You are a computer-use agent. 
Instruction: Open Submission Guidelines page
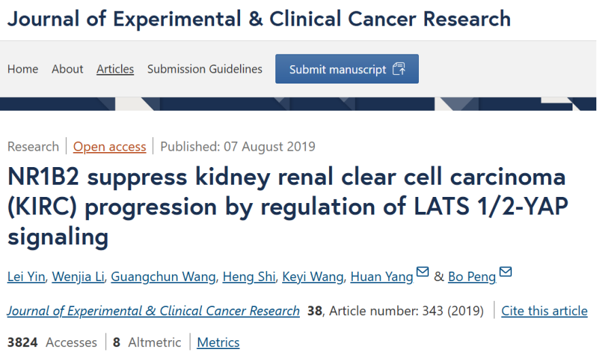205,69
